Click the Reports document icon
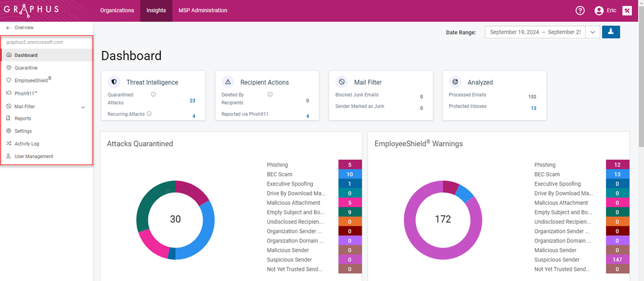644x281 pixels. click(9, 118)
